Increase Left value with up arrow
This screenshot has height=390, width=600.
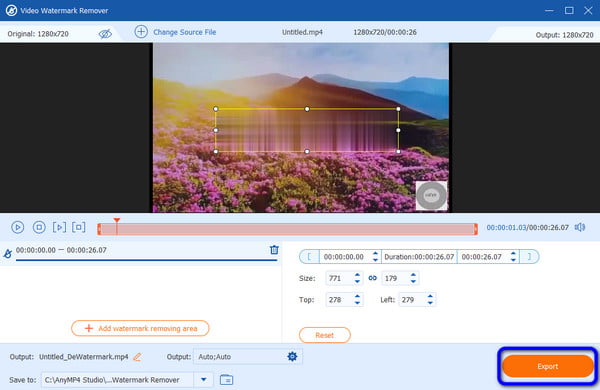pos(430,296)
